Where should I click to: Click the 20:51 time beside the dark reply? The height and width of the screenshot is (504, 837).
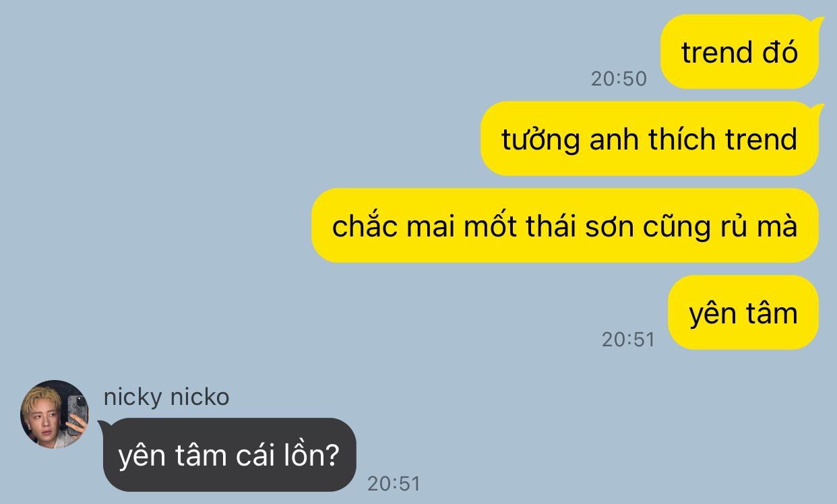[394, 484]
